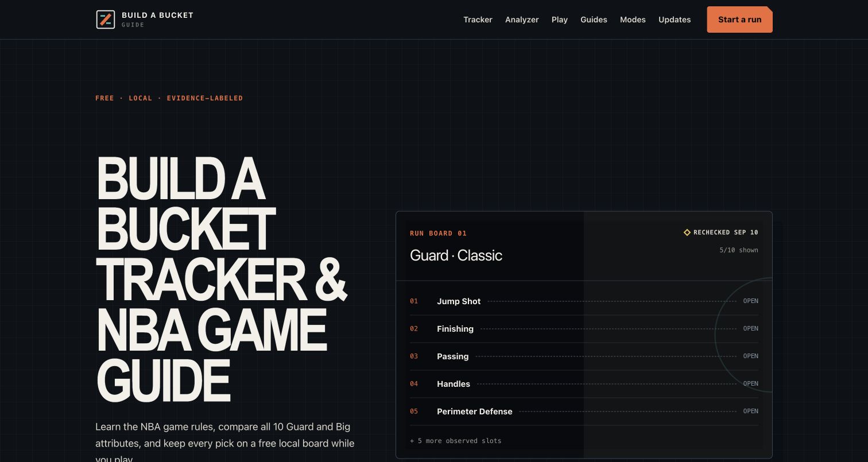Click slot number 01 in run board
Screen dimensions: 868x462
pyautogui.click(x=414, y=301)
